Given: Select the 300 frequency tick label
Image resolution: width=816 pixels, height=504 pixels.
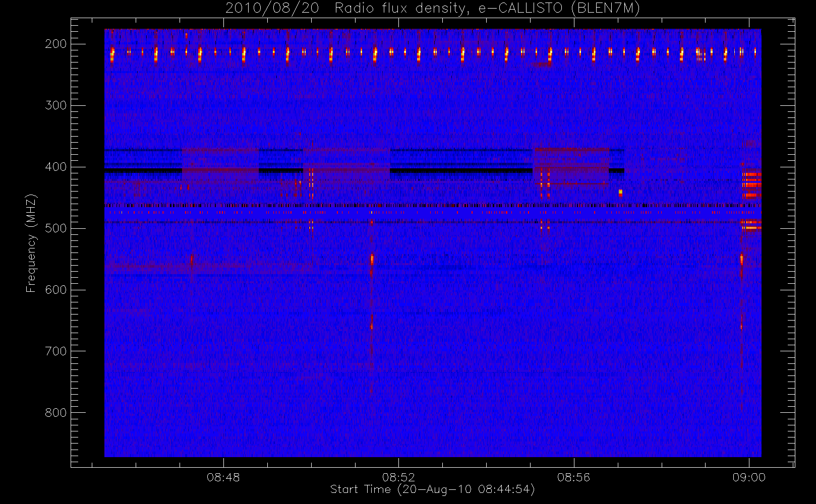Looking at the screenshot, I should coord(56,105).
